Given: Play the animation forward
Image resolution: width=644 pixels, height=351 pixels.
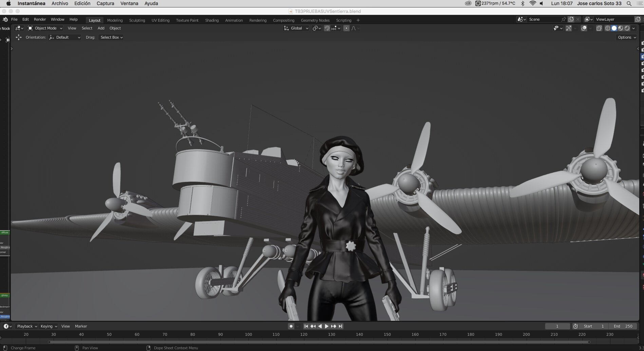Looking at the screenshot, I should (326, 326).
